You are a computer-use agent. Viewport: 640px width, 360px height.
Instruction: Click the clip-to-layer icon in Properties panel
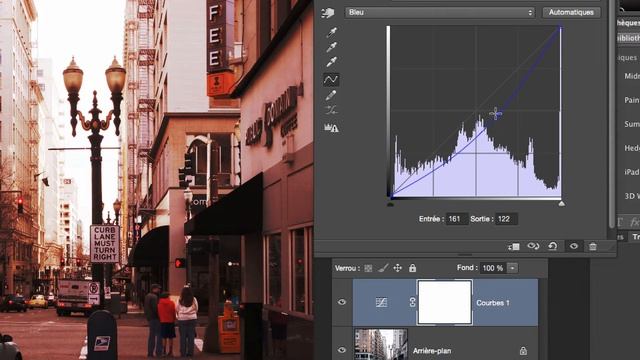click(x=513, y=246)
